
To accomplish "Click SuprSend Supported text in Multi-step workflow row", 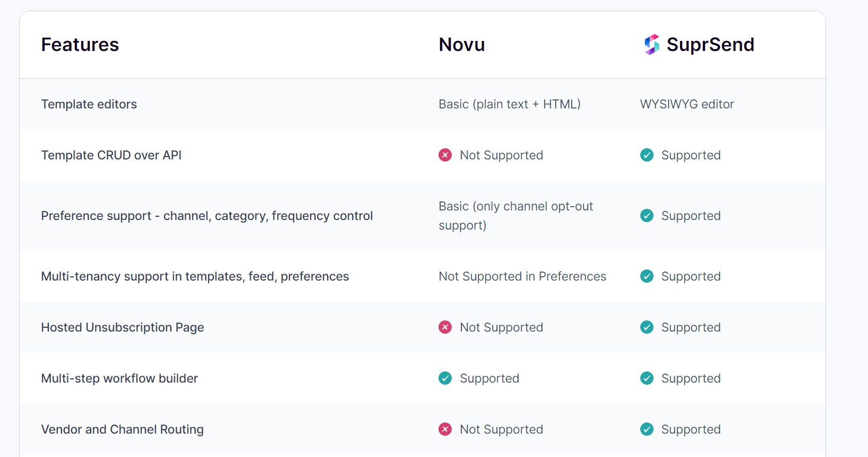I will point(691,378).
